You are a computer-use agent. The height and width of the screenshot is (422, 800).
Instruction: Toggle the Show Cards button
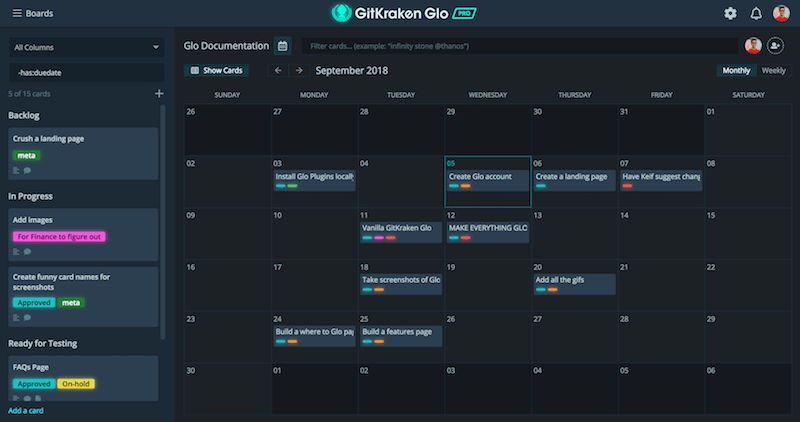coord(217,70)
